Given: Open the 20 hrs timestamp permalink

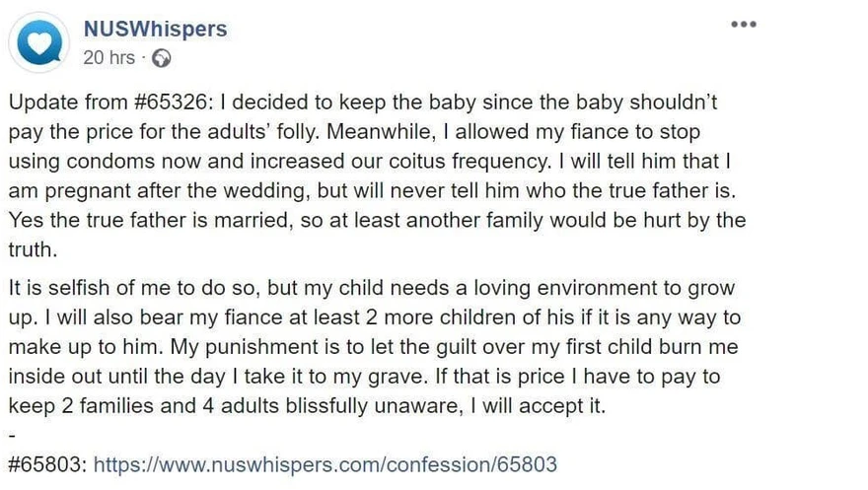Looking at the screenshot, I should tap(109, 57).
